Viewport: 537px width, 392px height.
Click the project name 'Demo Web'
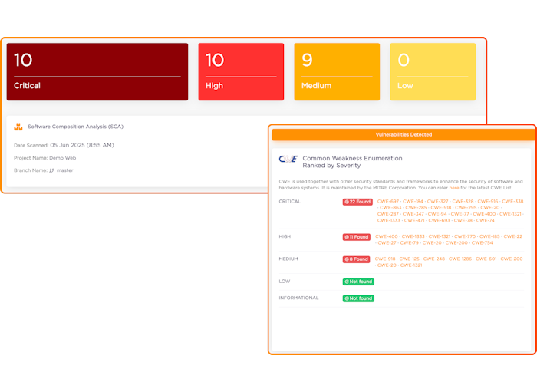[63, 158]
